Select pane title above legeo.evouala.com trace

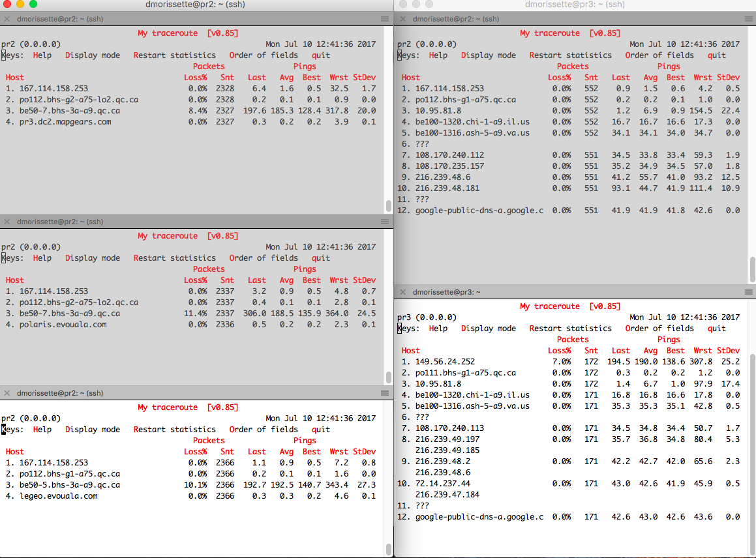point(60,393)
